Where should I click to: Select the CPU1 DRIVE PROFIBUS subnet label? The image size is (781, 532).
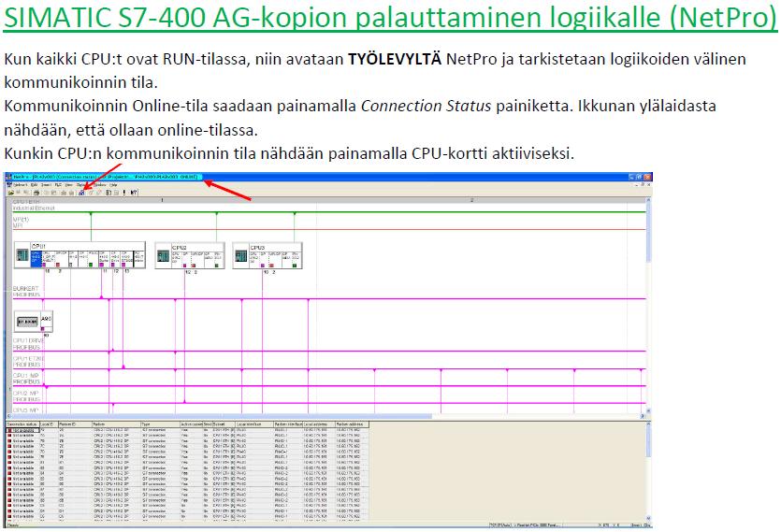(28, 344)
